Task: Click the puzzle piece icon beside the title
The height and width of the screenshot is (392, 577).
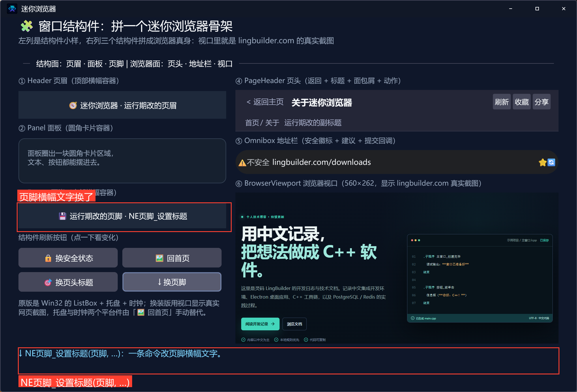Action: point(27,26)
